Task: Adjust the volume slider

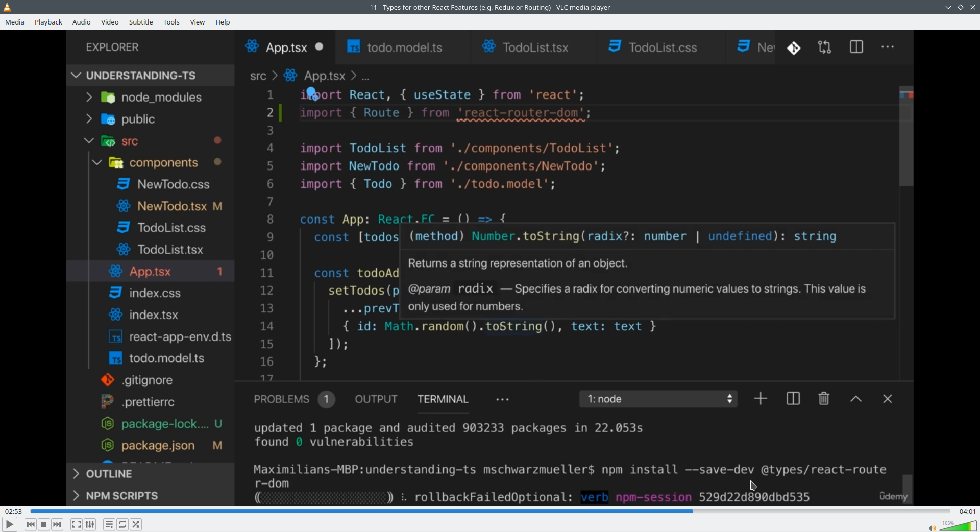Action: click(958, 526)
